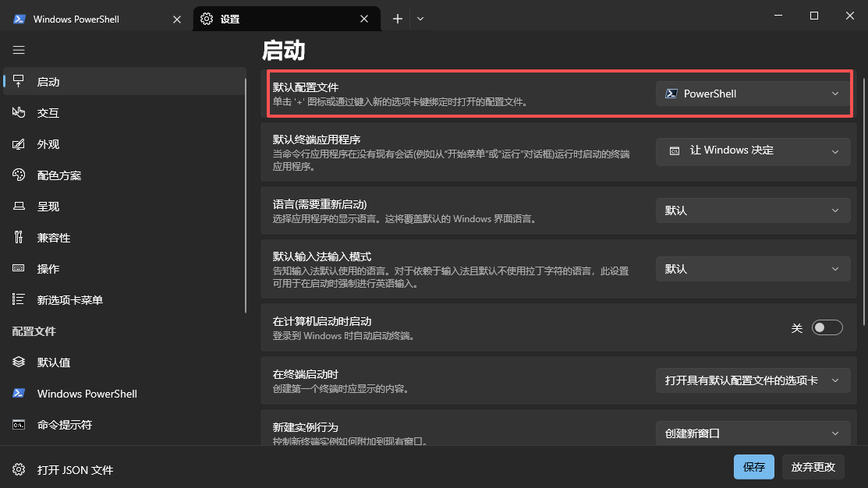
Task: Expand the 语言 language dropdown
Action: tap(753, 210)
